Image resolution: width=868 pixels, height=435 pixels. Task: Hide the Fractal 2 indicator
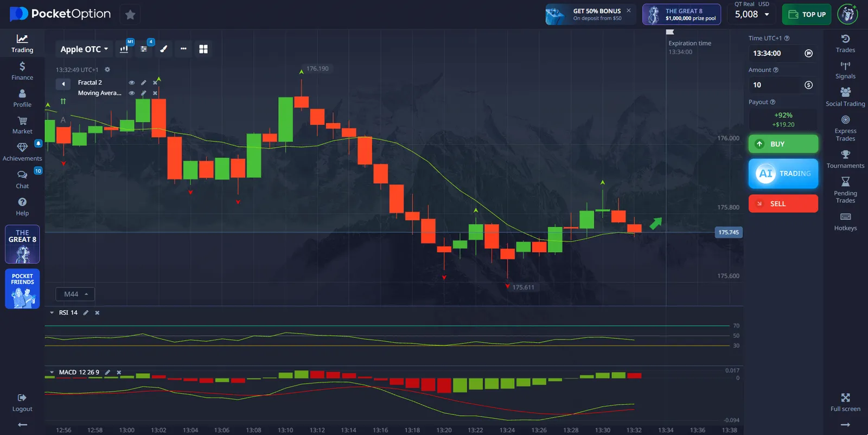pyautogui.click(x=131, y=82)
